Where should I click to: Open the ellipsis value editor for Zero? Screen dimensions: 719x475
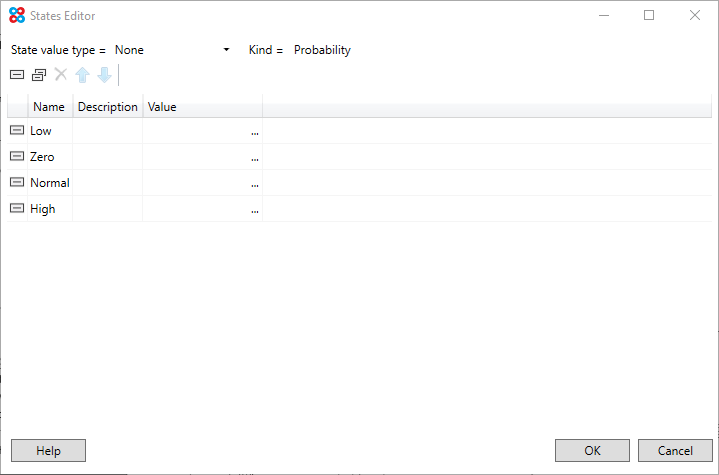point(255,158)
